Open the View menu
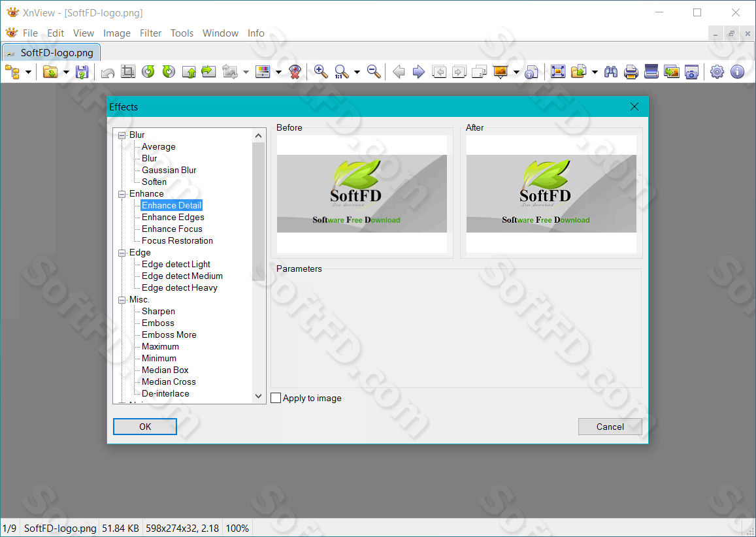The height and width of the screenshot is (537, 756). point(84,33)
